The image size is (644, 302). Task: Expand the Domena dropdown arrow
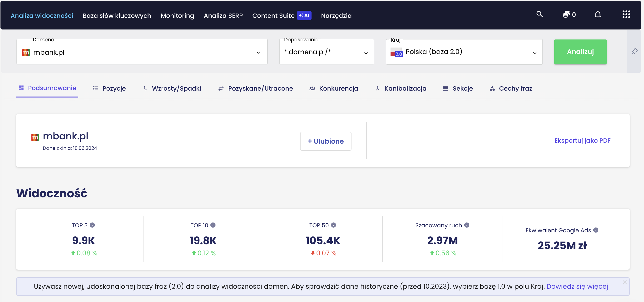pos(258,53)
